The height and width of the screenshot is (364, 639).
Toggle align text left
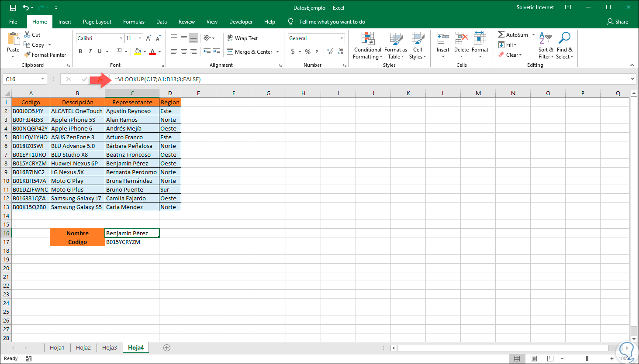click(174, 52)
